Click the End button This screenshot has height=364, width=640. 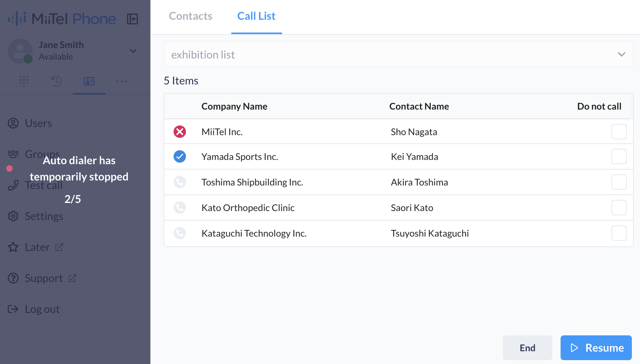pyautogui.click(x=528, y=348)
